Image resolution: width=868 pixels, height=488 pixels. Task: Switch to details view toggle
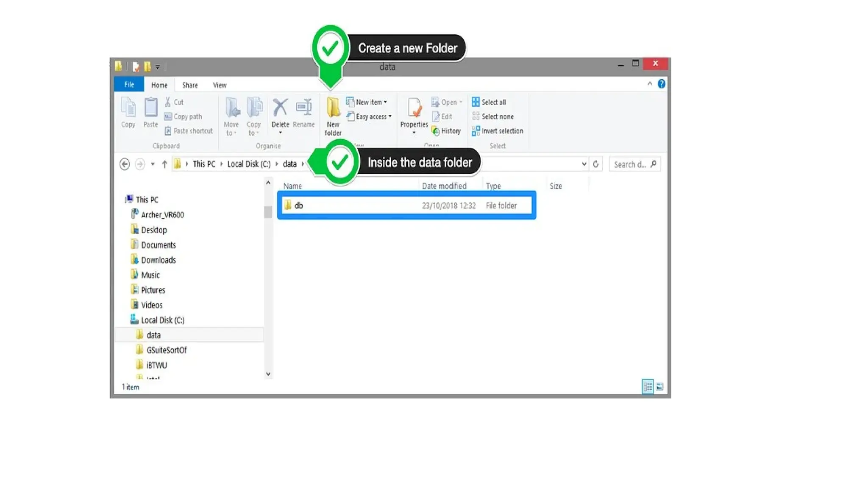(648, 387)
